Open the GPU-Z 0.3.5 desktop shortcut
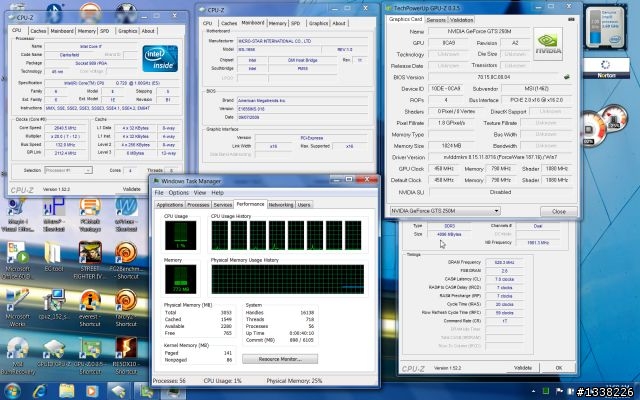The width and height of the screenshot is (640, 400). pos(90,356)
